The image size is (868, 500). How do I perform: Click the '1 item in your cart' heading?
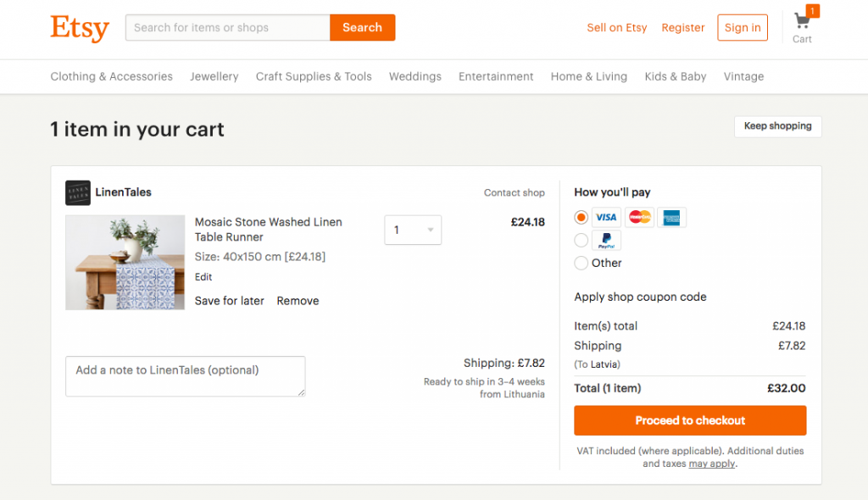137,130
